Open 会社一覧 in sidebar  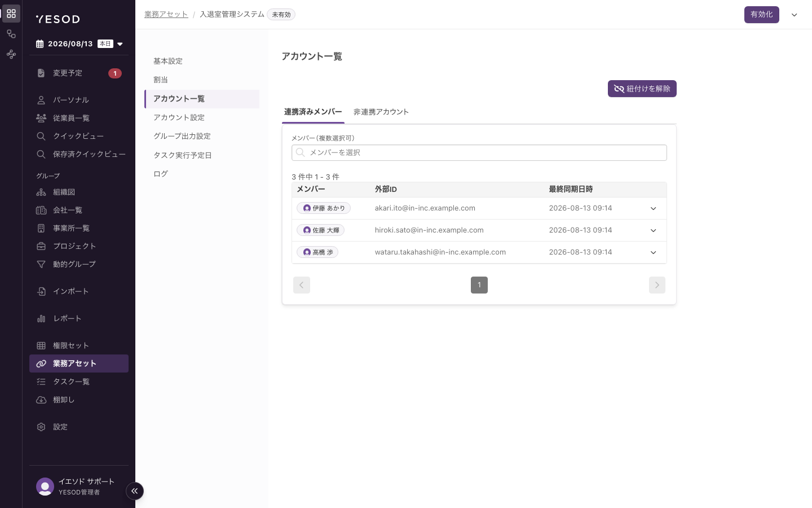(x=79, y=210)
